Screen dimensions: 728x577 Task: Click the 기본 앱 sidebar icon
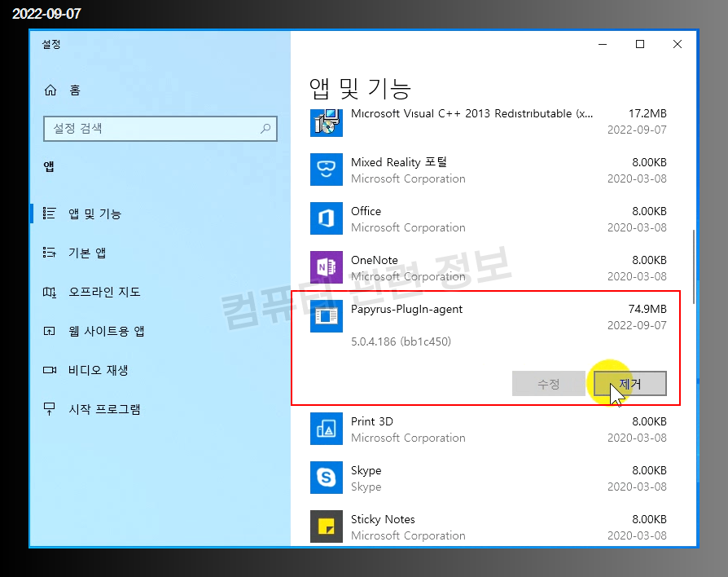pos(49,253)
